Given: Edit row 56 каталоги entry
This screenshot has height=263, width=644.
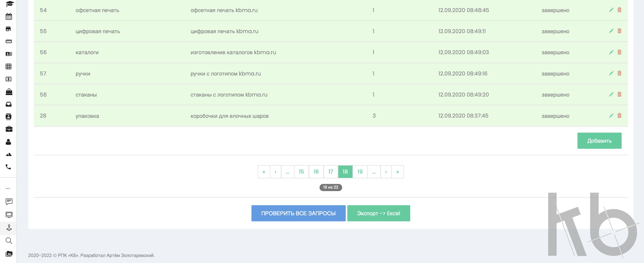Looking at the screenshot, I should click(611, 52).
